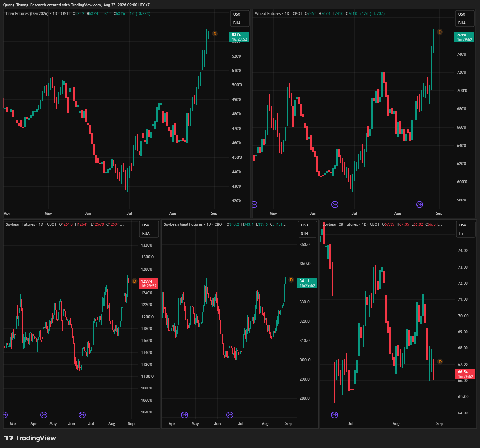Click the orange D marker on Wheat chart
The height and width of the screenshot is (448, 480).
pyautogui.click(x=440, y=32)
